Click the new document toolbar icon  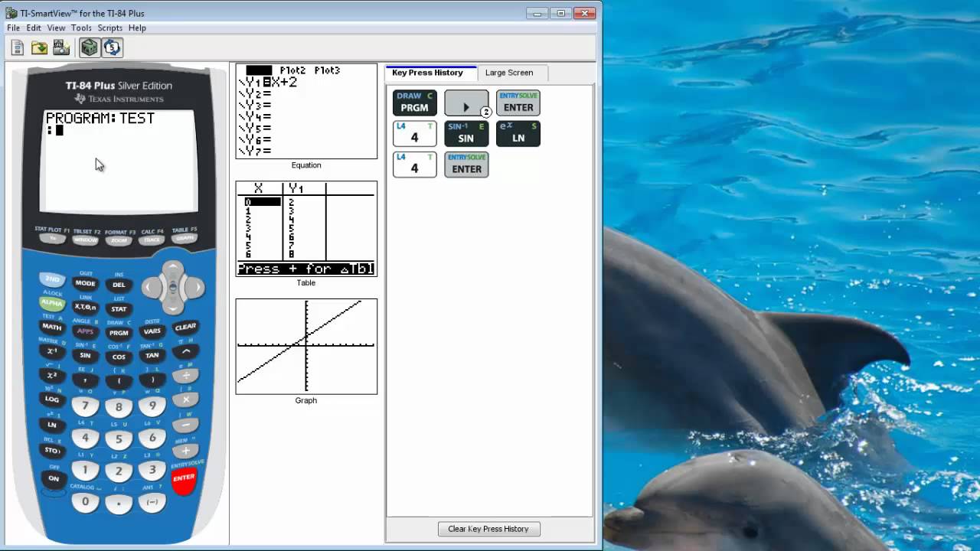18,48
